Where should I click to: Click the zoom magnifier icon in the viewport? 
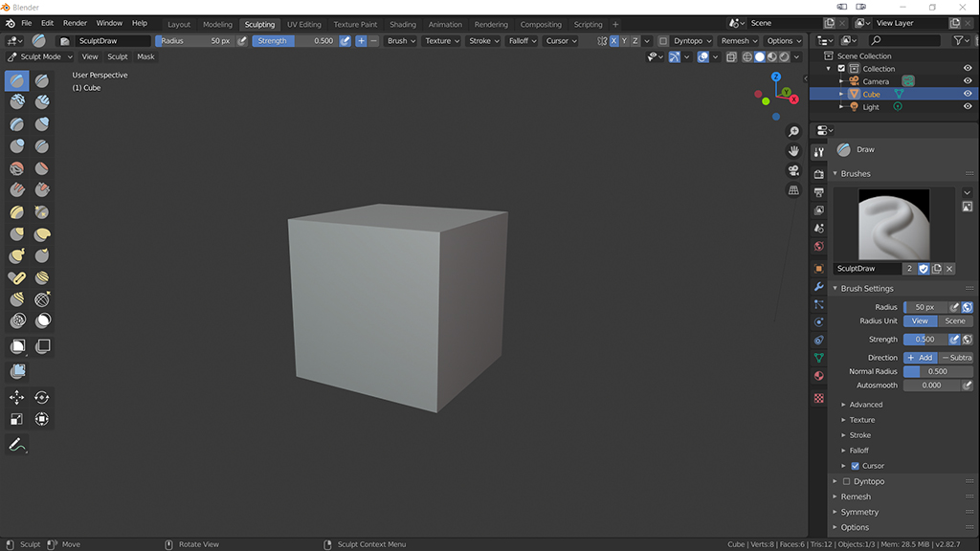point(793,131)
